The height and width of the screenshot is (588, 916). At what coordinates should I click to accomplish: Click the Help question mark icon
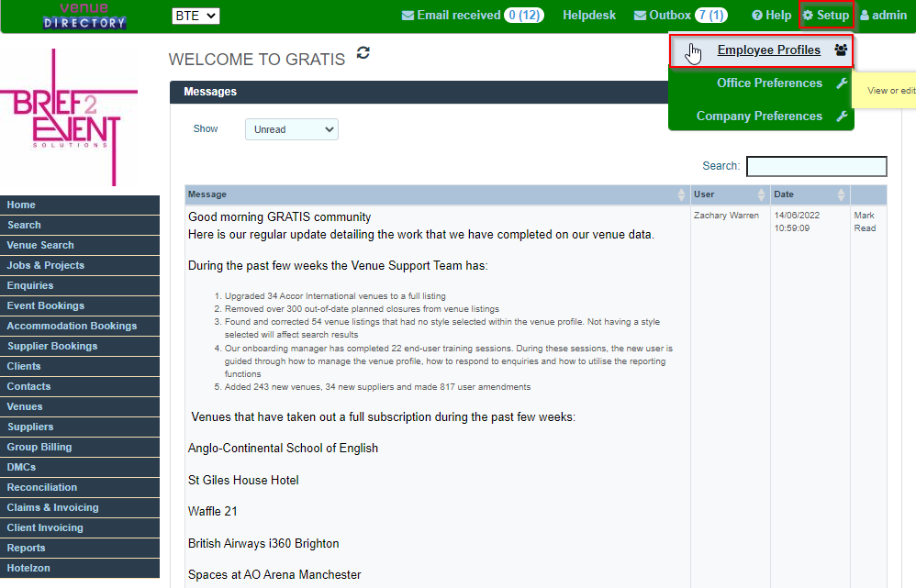click(x=757, y=16)
